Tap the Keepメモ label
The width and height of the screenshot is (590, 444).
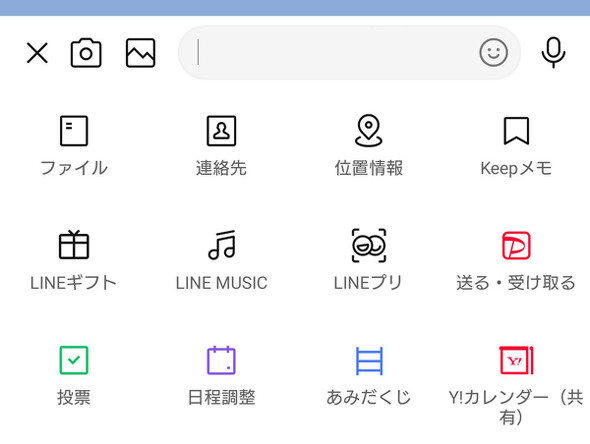point(516,168)
